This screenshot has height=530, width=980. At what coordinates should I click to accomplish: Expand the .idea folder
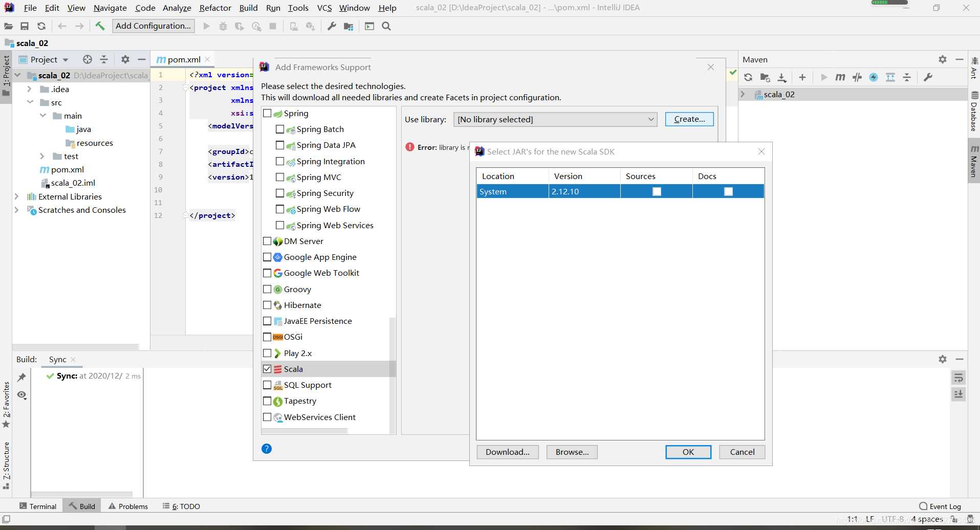click(x=30, y=89)
